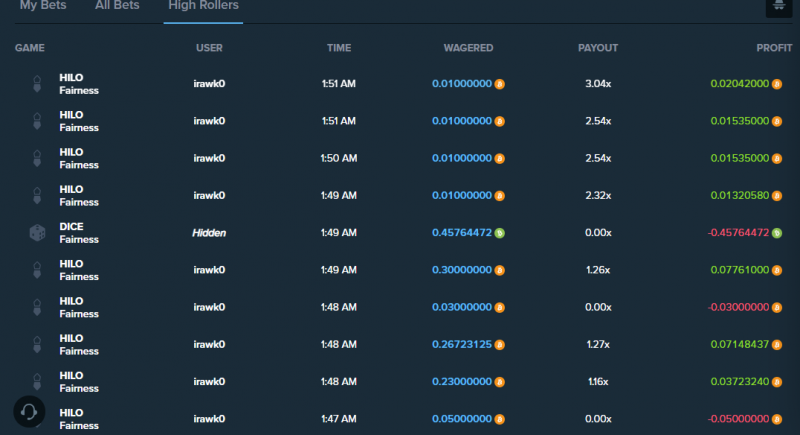Click the profit value 0.01320580

pyautogui.click(x=739, y=195)
